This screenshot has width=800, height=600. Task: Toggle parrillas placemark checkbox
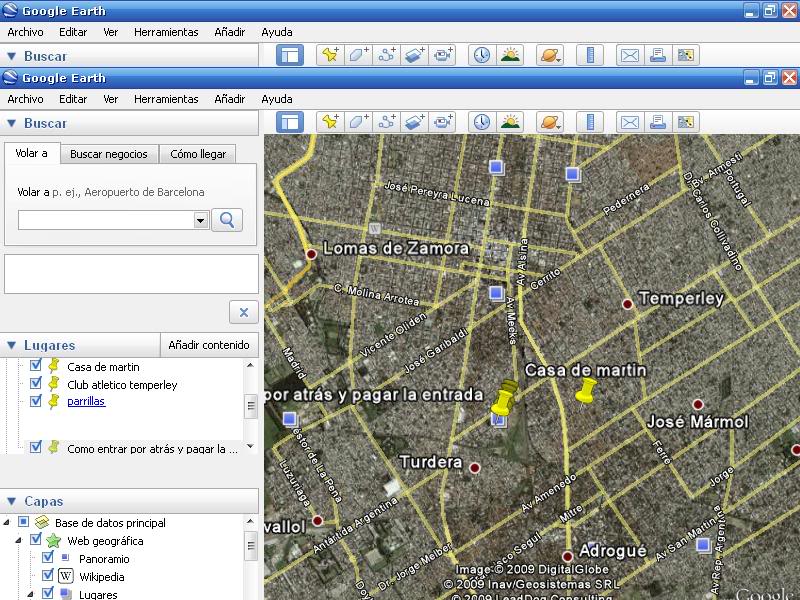36,401
